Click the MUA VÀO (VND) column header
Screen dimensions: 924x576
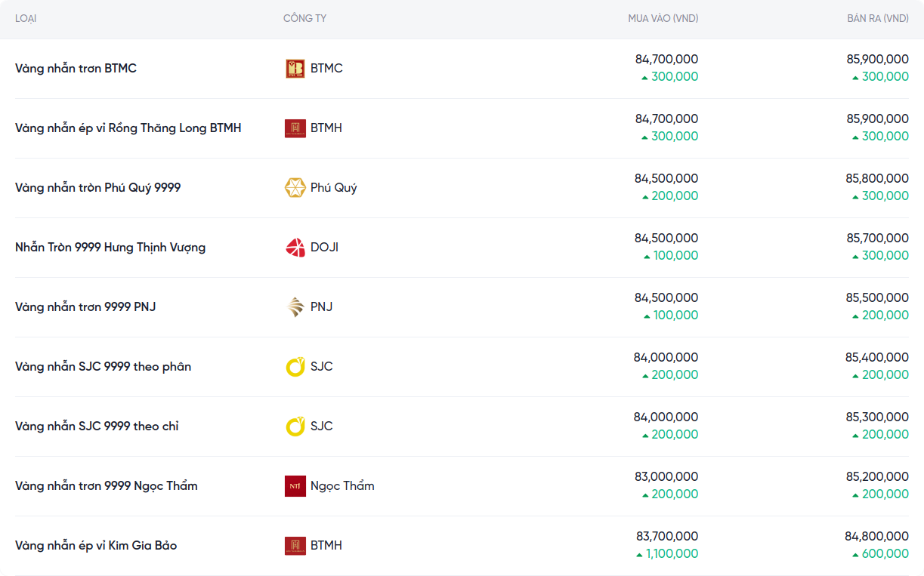click(x=663, y=18)
